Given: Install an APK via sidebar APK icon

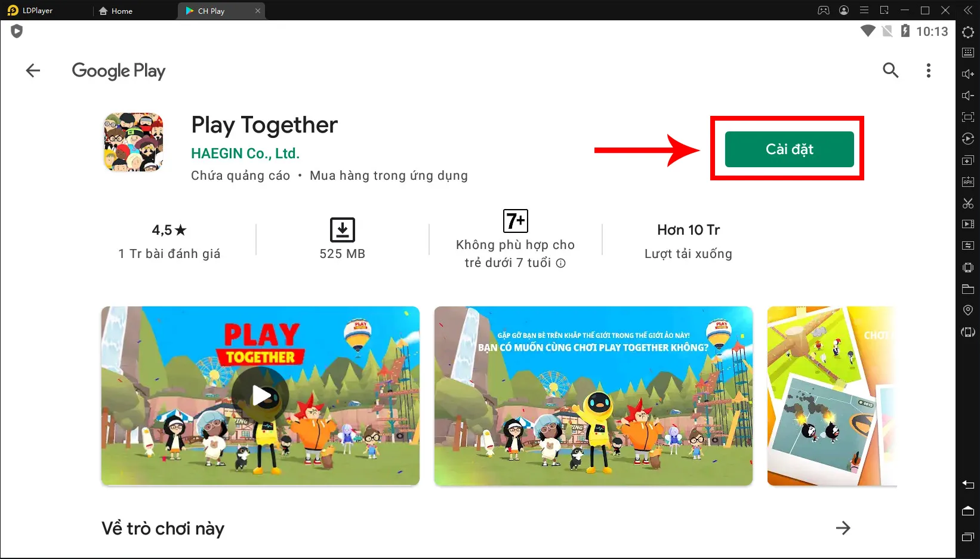Looking at the screenshot, I should (x=968, y=182).
